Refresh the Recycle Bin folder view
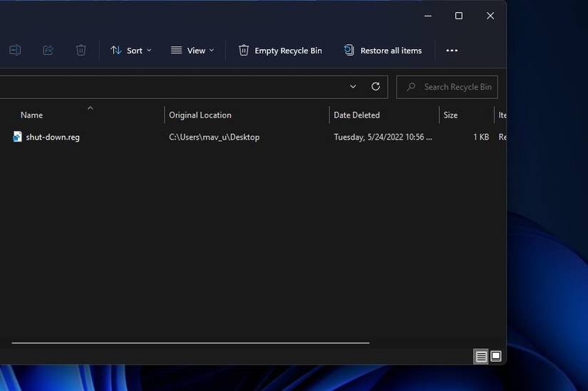 [376, 87]
